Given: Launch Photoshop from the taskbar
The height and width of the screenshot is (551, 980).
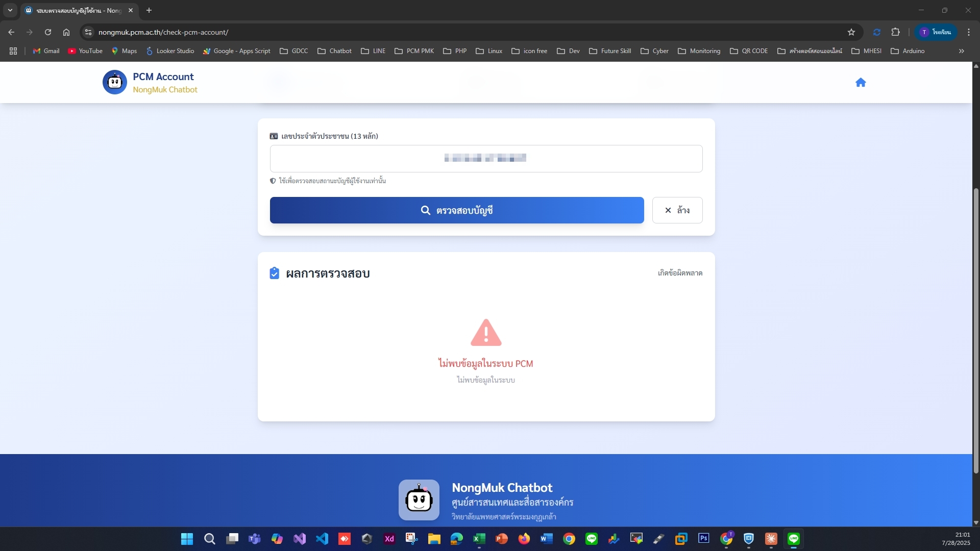Looking at the screenshot, I should (704, 539).
